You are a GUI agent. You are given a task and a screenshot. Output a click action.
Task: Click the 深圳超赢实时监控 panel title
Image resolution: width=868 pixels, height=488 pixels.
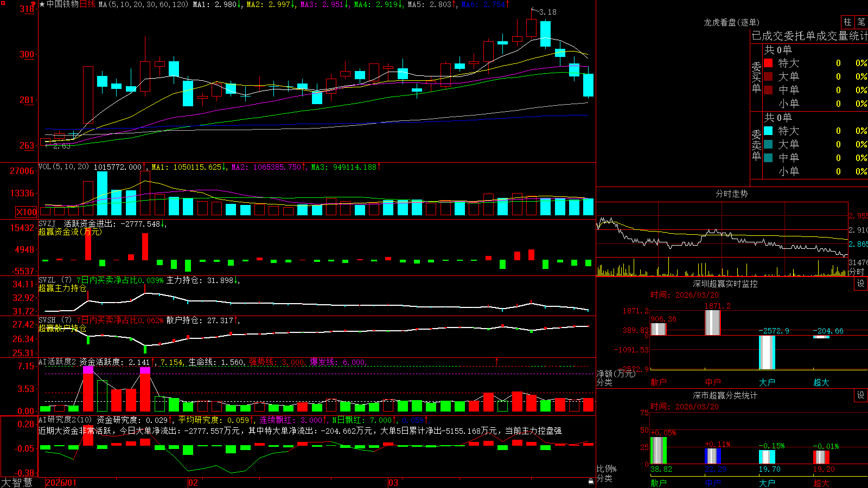point(725,284)
